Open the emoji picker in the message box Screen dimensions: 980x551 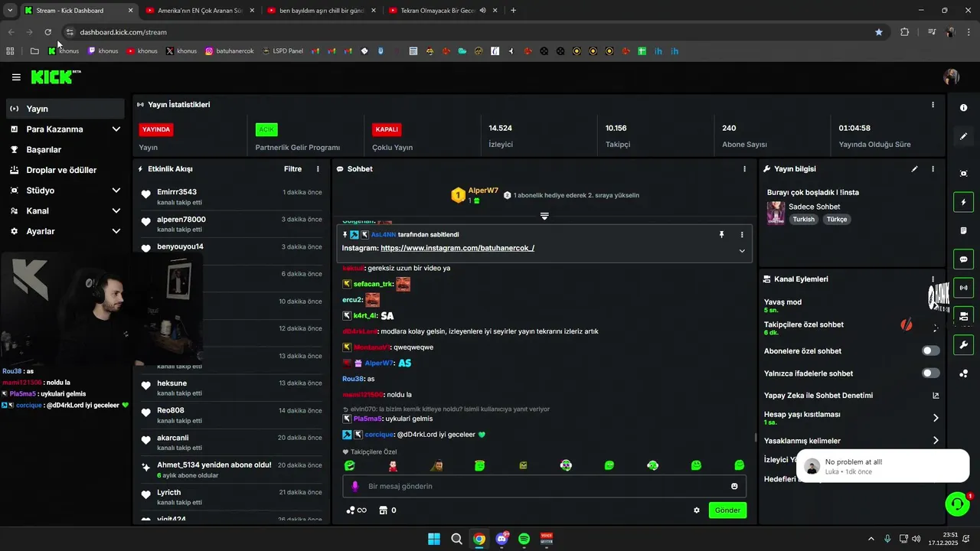tap(734, 486)
